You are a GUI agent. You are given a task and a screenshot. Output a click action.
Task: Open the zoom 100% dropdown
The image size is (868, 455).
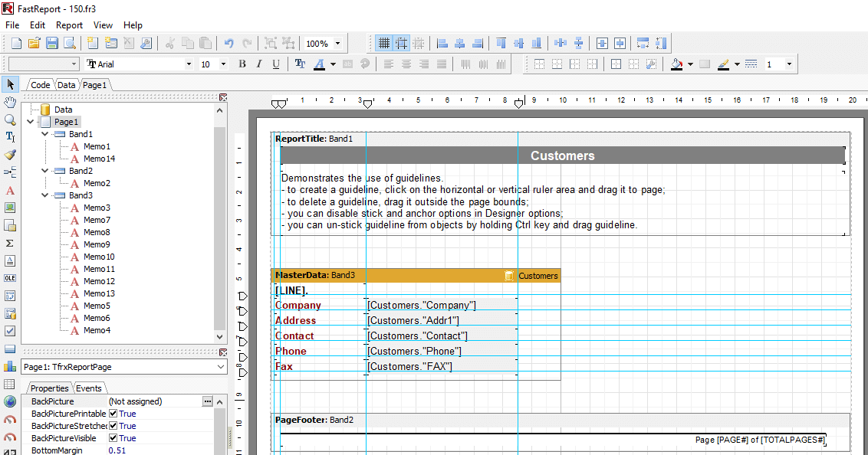[x=337, y=43]
